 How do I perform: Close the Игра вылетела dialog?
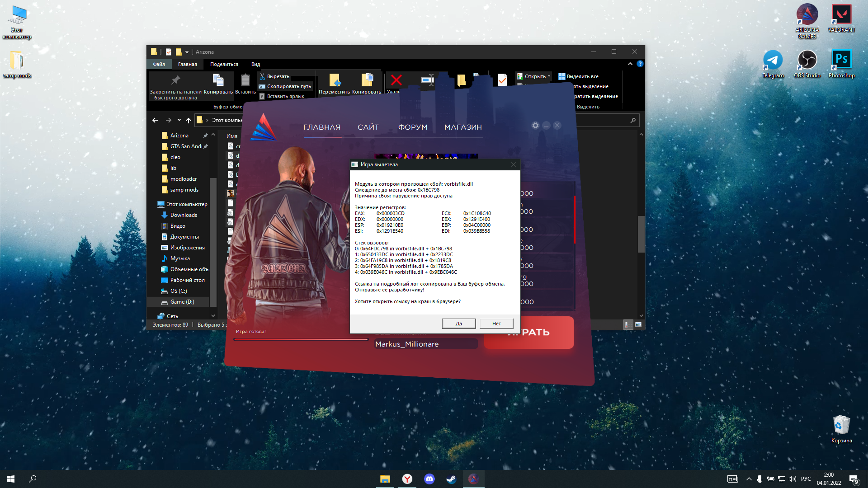tap(514, 164)
